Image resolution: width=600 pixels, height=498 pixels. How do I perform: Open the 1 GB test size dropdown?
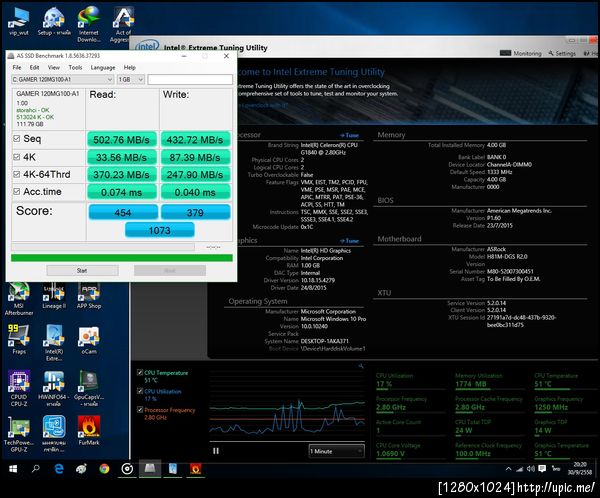[130, 80]
